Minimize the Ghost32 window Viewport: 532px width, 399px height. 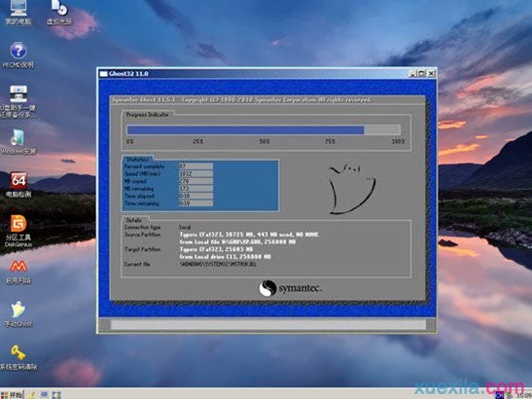click(412, 73)
